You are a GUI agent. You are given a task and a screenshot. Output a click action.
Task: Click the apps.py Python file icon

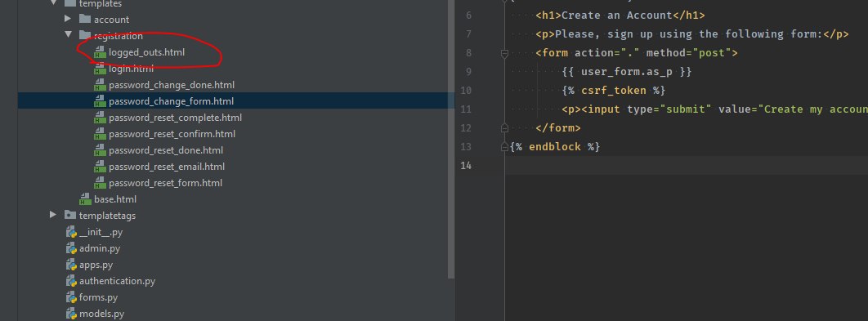pos(71,265)
